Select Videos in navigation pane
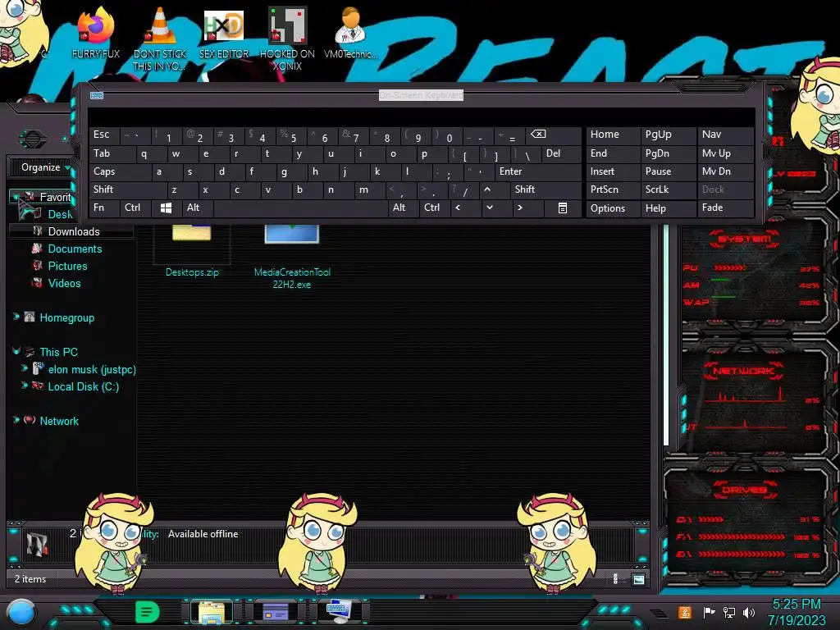This screenshot has width=840, height=630. click(x=64, y=283)
